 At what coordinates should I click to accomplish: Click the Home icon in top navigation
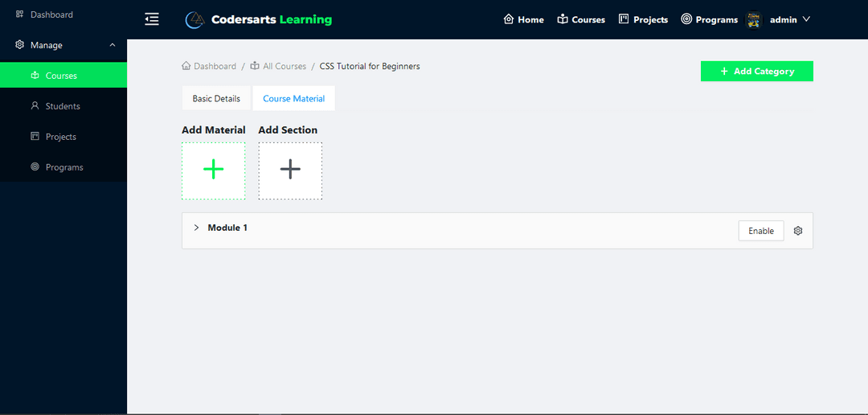(x=508, y=19)
